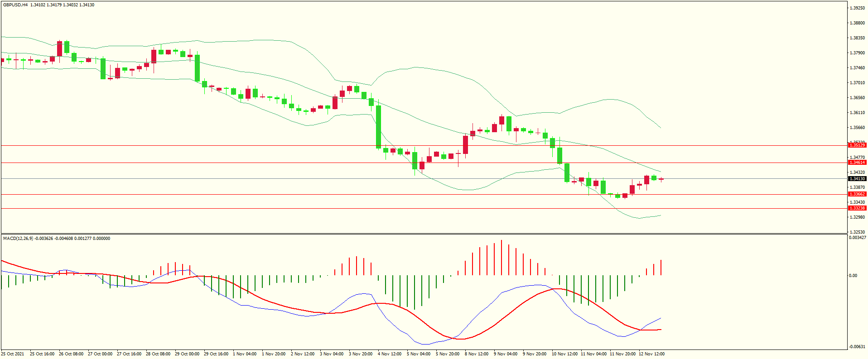
Task: Click the GBPUSD,H4 chart title label
Action: (15, 5)
